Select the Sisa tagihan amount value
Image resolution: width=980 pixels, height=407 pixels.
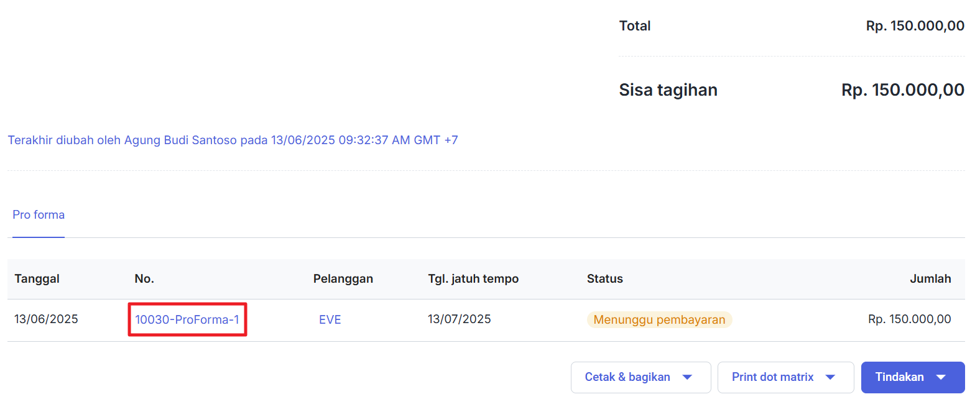[902, 90]
